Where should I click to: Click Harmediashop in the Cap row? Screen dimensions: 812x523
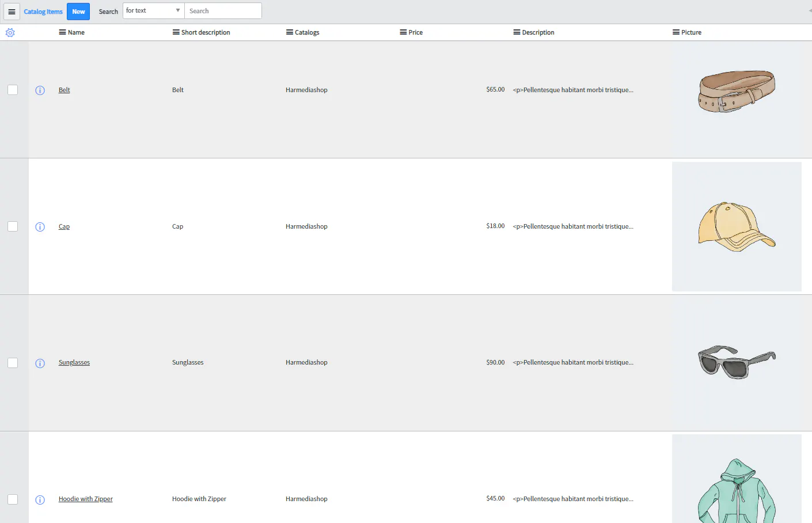click(306, 226)
